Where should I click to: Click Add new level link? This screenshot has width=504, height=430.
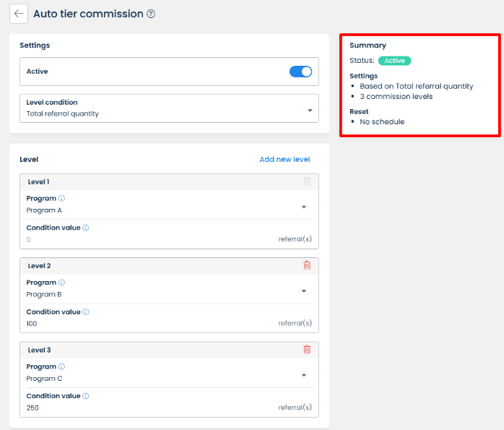284,159
